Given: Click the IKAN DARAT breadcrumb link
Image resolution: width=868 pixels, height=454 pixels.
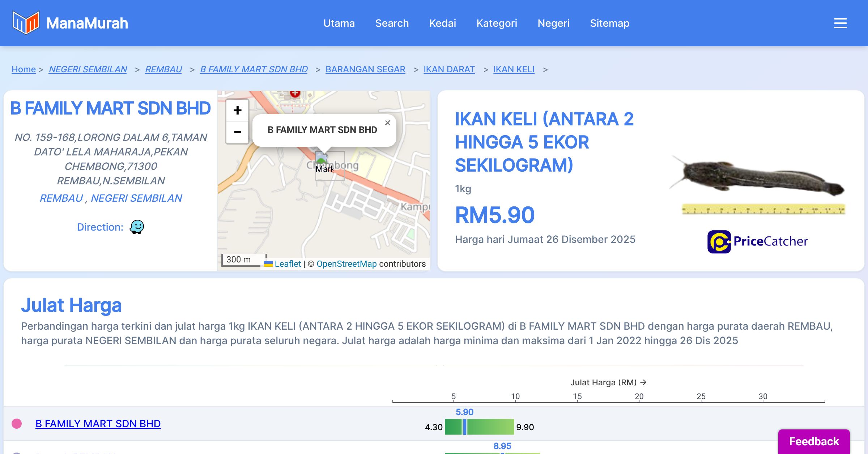Looking at the screenshot, I should pyautogui.click(x=449, y=69).
